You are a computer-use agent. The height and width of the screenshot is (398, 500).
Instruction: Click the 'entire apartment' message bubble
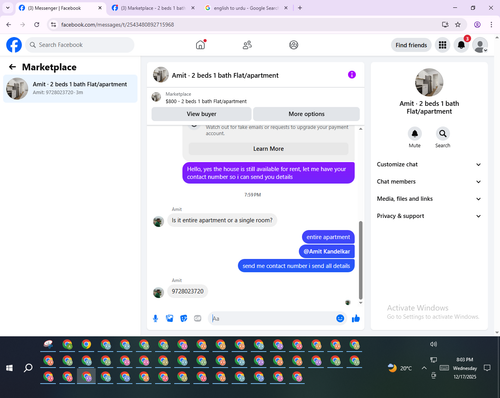(328, 237)
